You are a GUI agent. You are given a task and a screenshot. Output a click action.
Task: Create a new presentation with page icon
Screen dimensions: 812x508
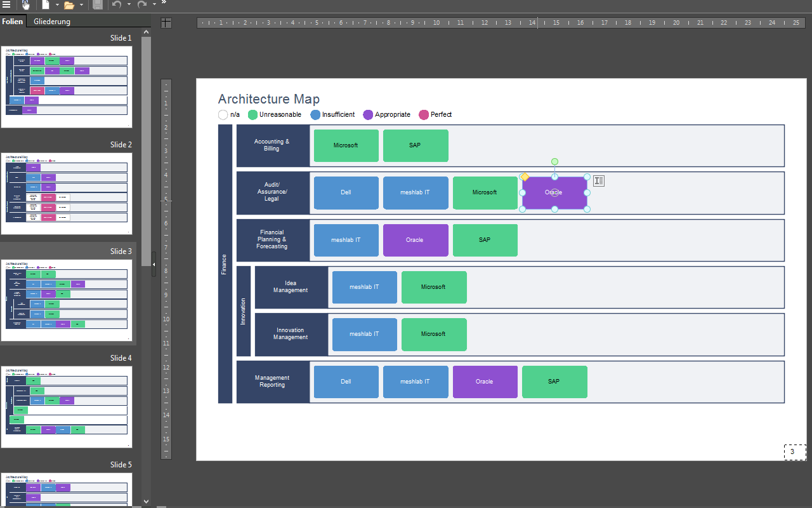[46, 4]
